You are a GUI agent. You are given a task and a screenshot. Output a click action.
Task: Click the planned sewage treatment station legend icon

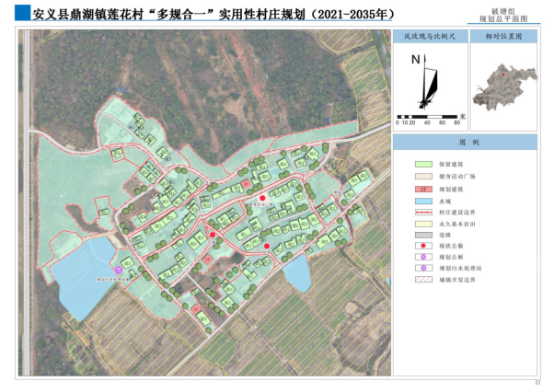point(423,269)
